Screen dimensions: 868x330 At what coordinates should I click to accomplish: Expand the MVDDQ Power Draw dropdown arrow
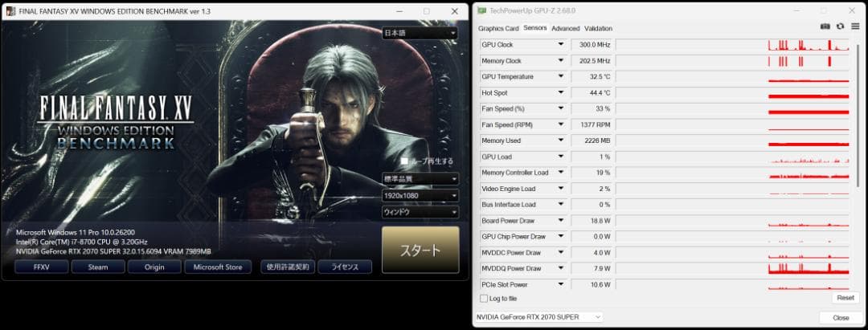click(561, 269)
